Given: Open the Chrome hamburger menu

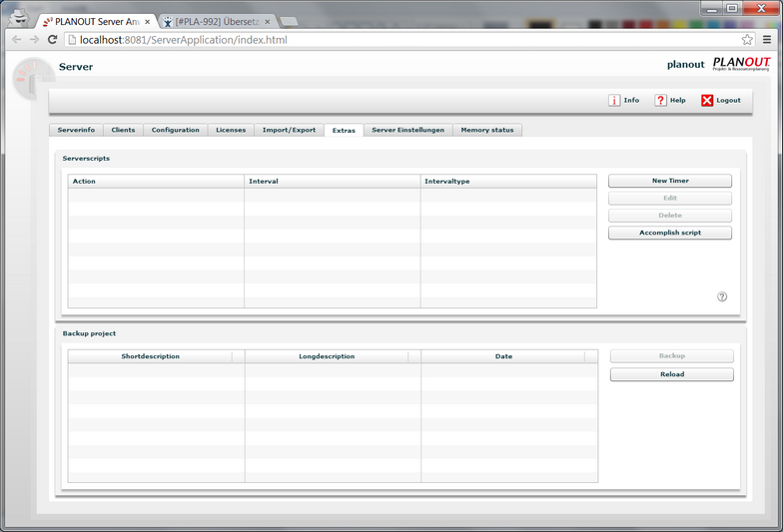Looking at the screenshot, I should pos(767,40).
